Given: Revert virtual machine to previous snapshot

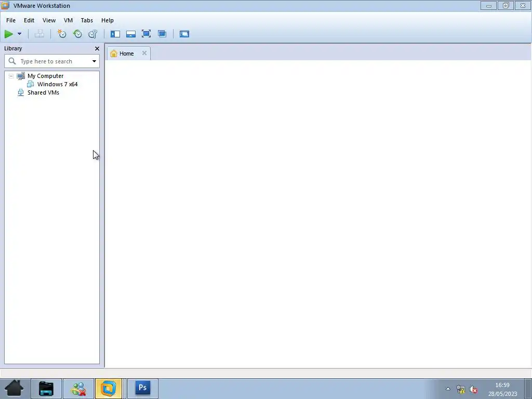Looking at the screenshot, I should (x=77, y=34).
